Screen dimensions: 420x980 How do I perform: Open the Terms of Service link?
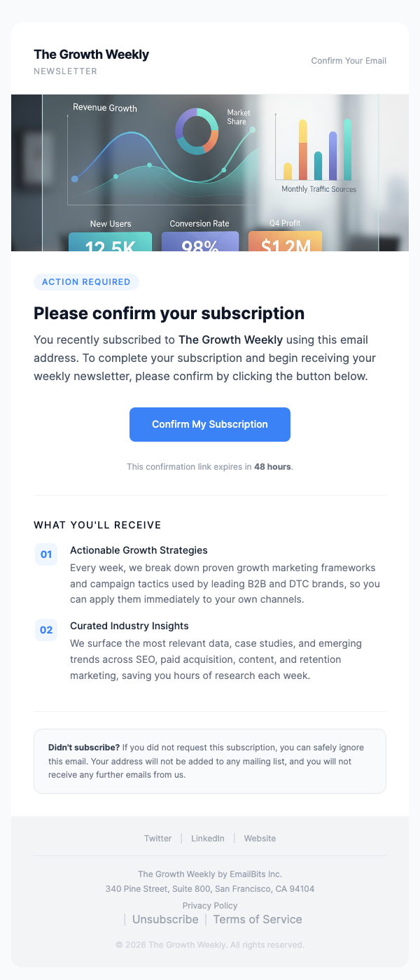tap(257, 919)
